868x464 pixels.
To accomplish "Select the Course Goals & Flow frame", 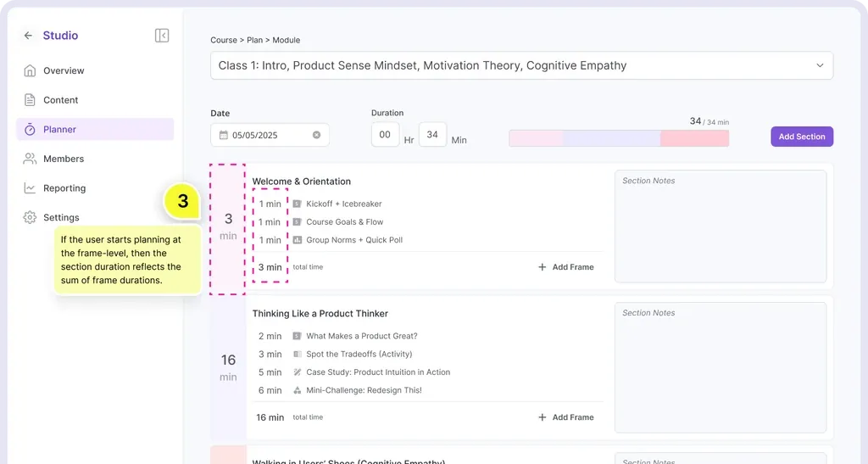I will pyautogui.click(x=344, y=222).
